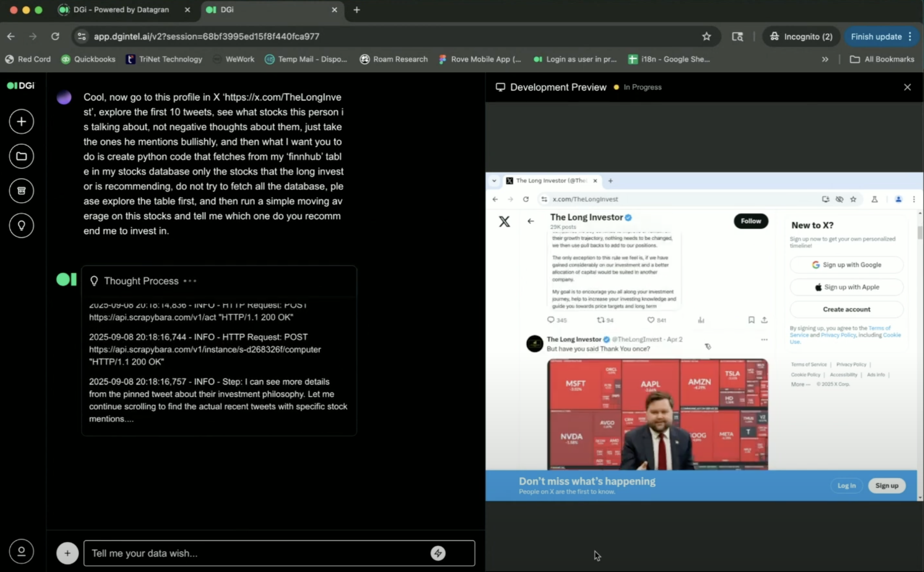Bookmark this page with the star icon

click(707, 36)
